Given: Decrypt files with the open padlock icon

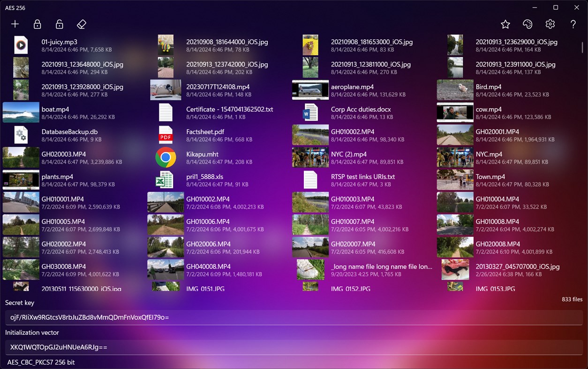Looking at the screenshot, I should [x=59, y=24].
